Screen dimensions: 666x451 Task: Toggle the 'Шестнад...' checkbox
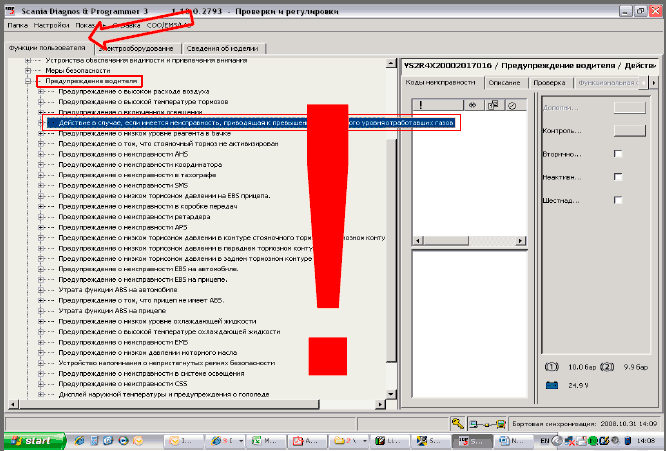[x=617, y=199]
